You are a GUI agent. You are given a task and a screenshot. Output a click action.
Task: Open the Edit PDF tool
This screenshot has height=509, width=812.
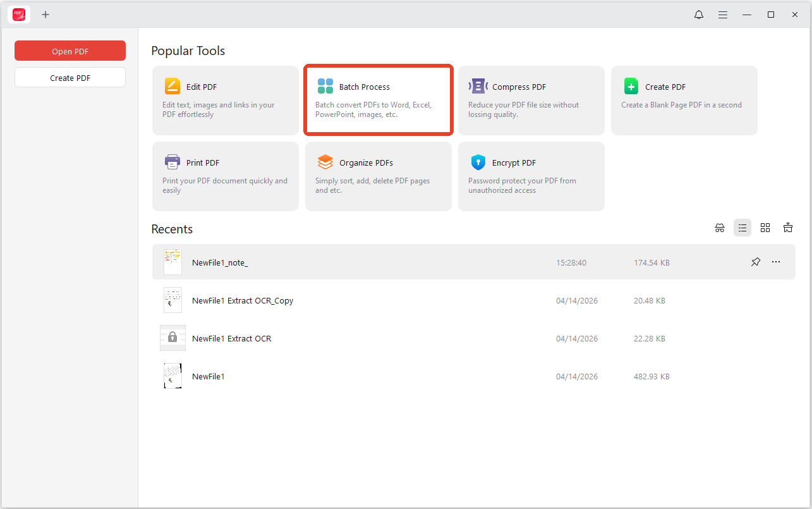(x=225, y=100)
